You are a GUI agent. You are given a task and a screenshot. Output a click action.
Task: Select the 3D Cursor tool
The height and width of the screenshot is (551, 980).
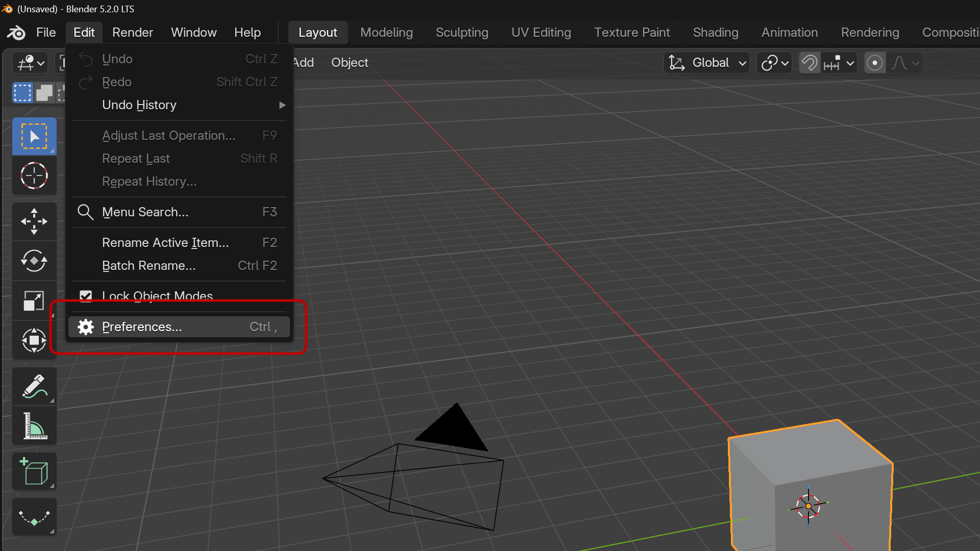[x=34, y=176]
